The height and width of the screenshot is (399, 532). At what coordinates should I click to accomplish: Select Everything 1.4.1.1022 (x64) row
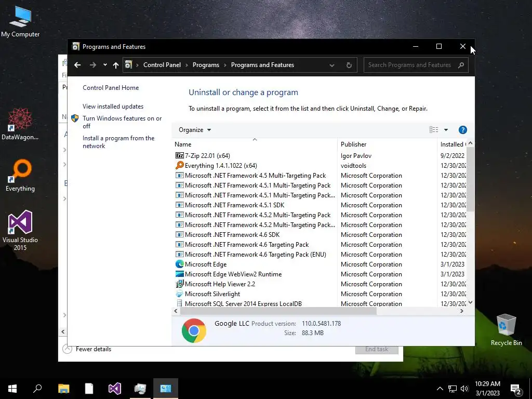point(319,166)
